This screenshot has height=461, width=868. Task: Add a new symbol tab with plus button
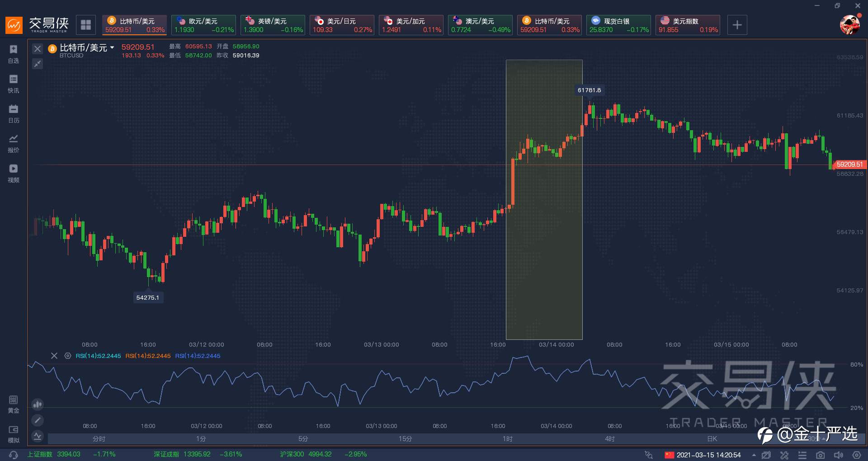click(x=737, y=25)
